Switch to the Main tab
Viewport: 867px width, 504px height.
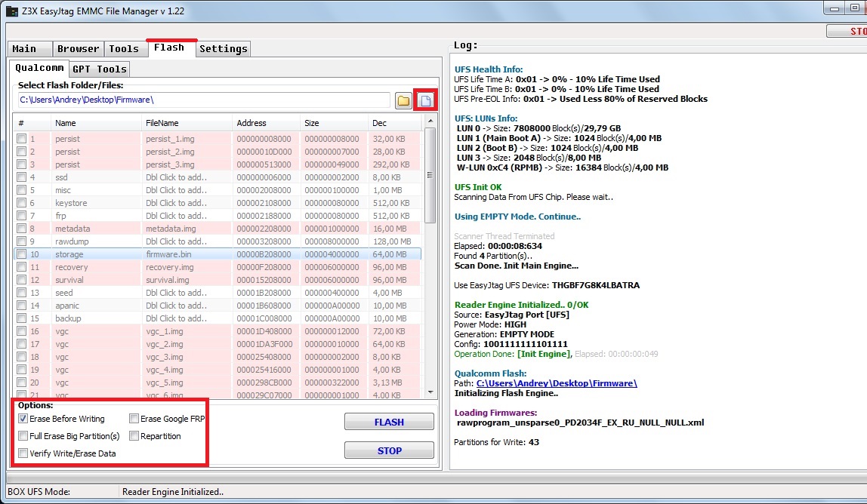point(25,49)
